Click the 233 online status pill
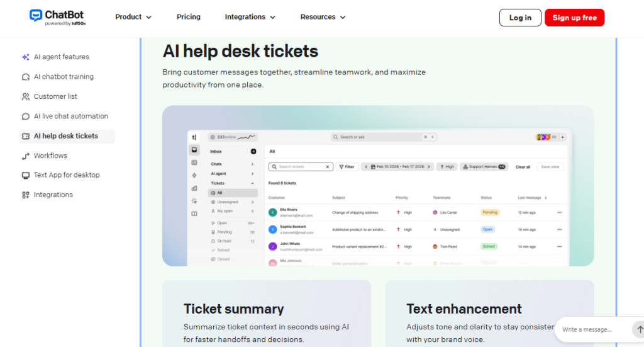This screenshot has height=347, width=644. pos(233,137)
